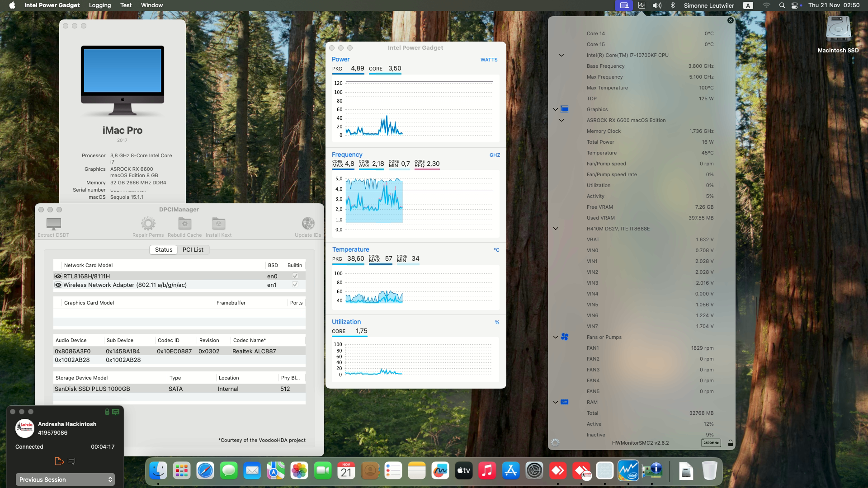Collapse the Graphics section

[556, 109]
